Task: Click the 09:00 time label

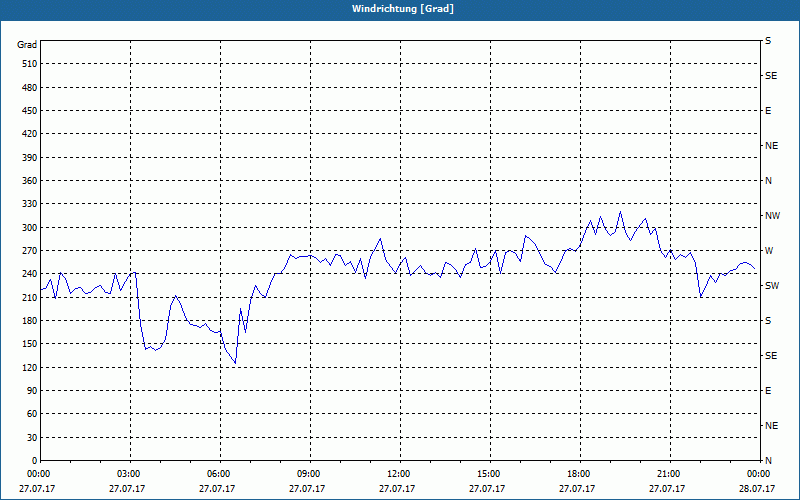Action: 309,474
